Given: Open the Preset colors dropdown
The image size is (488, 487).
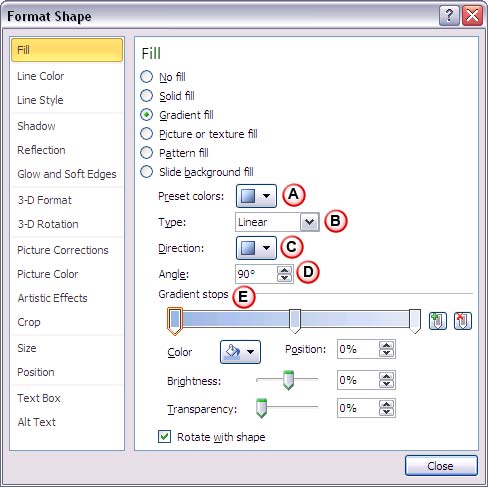Looking at the screenshot, I should [256, 196].
